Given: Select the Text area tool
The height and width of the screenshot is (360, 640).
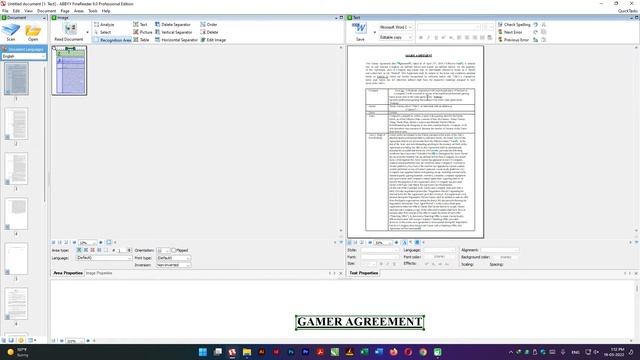Looking at the screenshot, I should [x=140, y=24].
